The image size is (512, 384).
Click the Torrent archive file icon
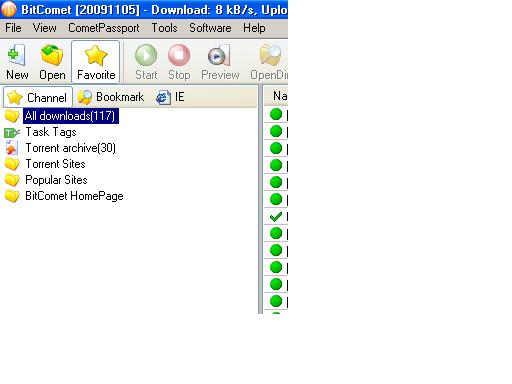12,148
